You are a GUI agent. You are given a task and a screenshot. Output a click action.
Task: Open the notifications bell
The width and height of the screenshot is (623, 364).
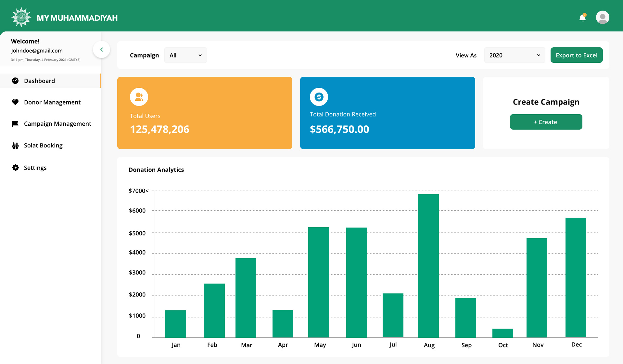click(583, 18)
